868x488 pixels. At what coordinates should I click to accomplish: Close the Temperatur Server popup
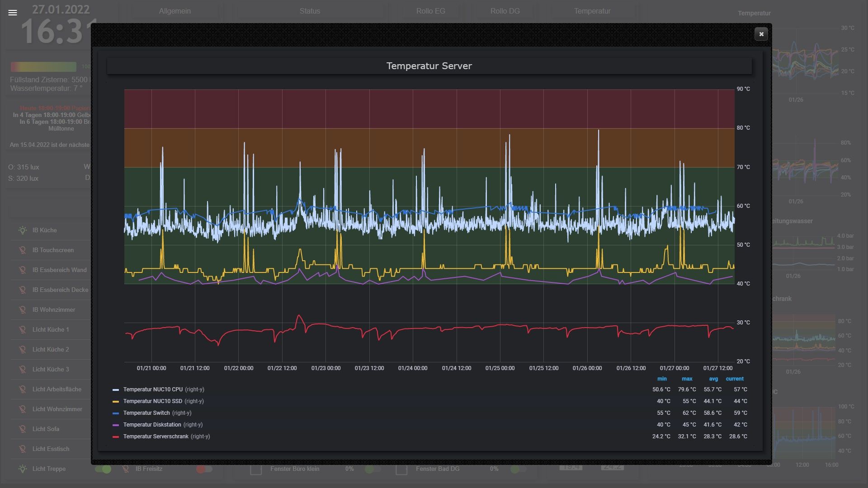[761, 34]
